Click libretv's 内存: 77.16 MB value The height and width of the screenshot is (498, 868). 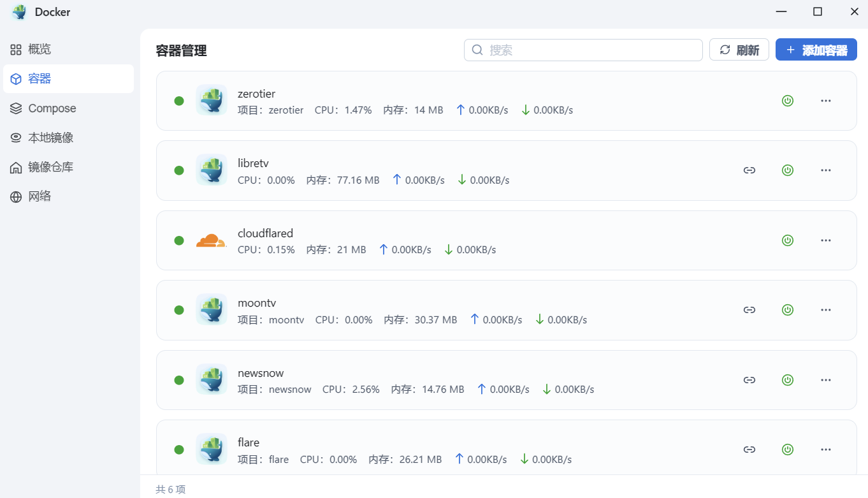coord(343,180)
